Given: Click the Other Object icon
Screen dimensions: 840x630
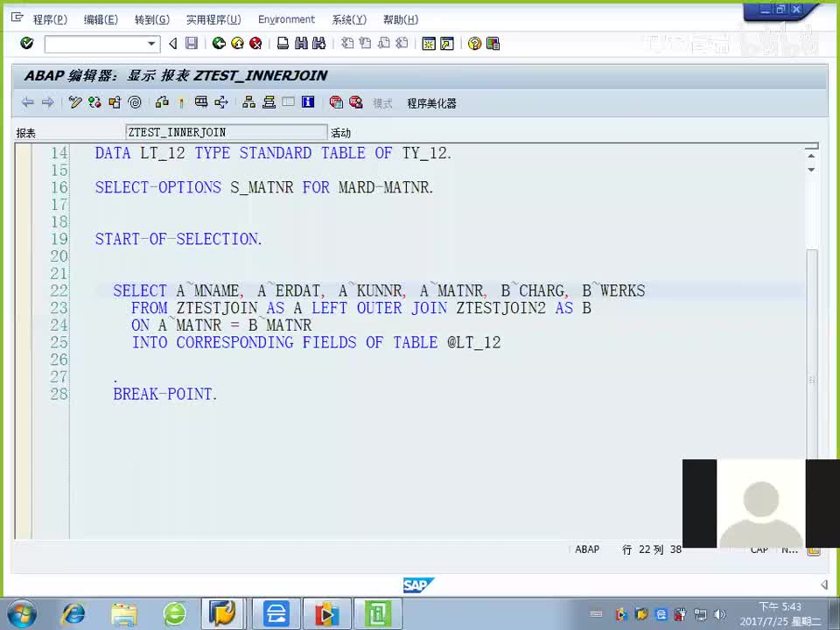Looking at the screenshot, I should 115,102.
